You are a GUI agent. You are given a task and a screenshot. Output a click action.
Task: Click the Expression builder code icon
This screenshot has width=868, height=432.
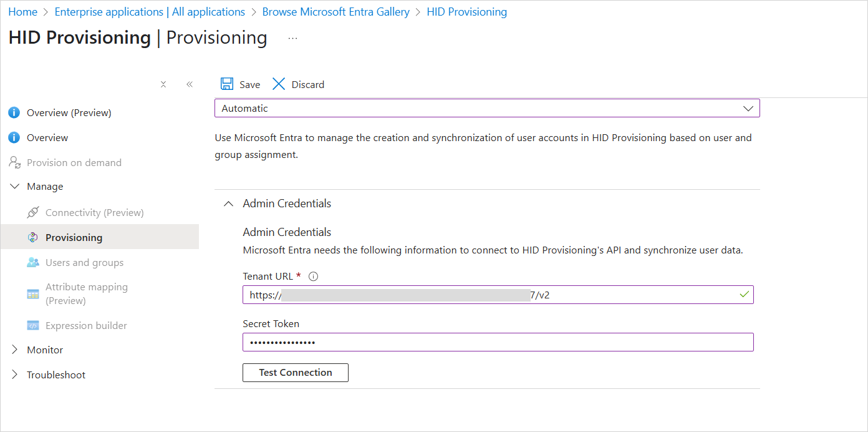click(33, 325)
